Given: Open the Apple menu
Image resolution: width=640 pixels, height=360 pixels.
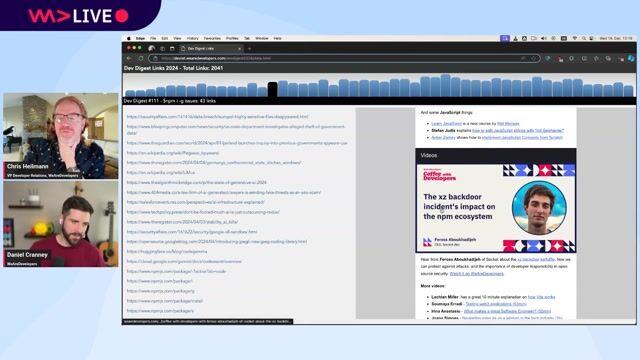Looking at the screenshot, I should click(129, 38).
